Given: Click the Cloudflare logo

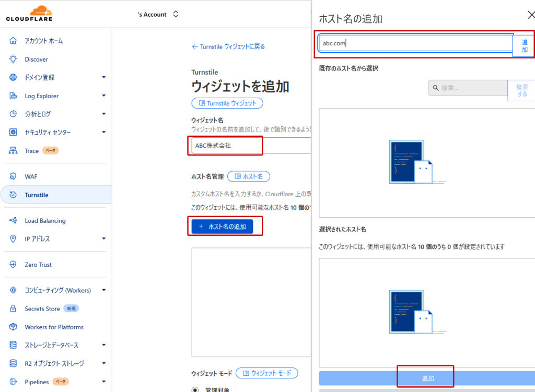Looking at the screenshot, I should 29,14.
